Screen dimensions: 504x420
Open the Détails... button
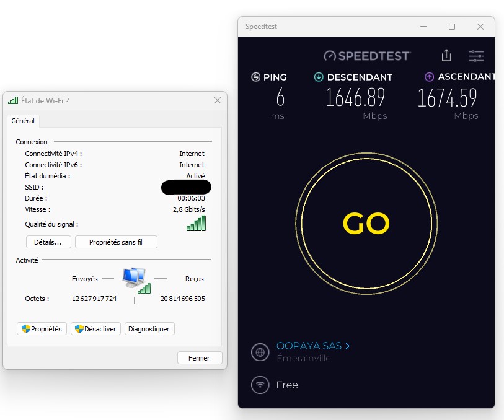[48, 242]
